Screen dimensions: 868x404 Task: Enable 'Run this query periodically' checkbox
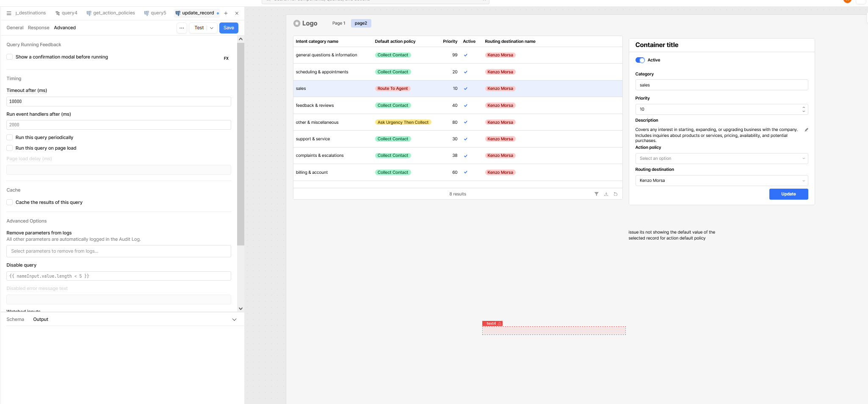pyautogui.click(x=10, y=137)
